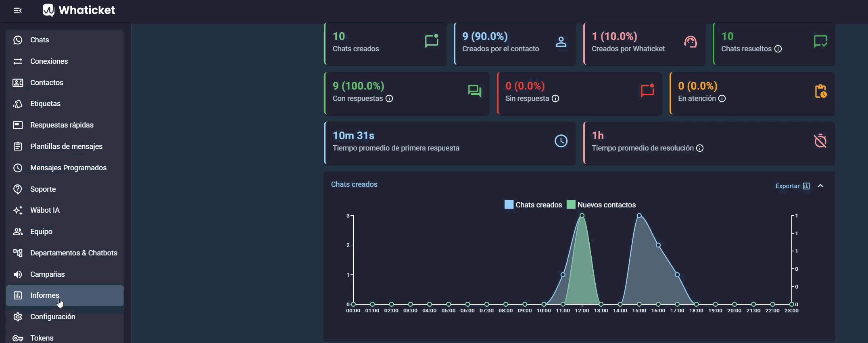Click the 10 Chats creados card
The width and height of the screenshot is (868, 343).
(385, 44)
